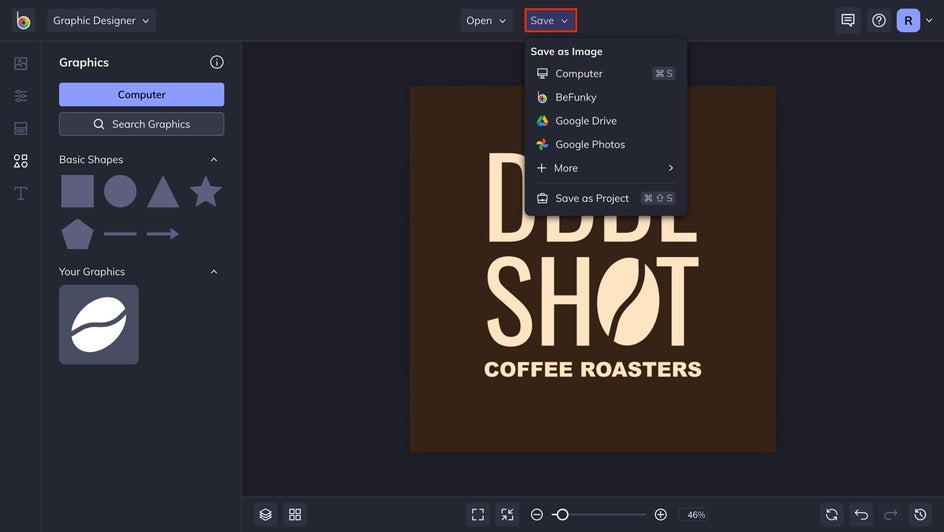
Task: Click the Computer upload button
Action: coord(141,94)
